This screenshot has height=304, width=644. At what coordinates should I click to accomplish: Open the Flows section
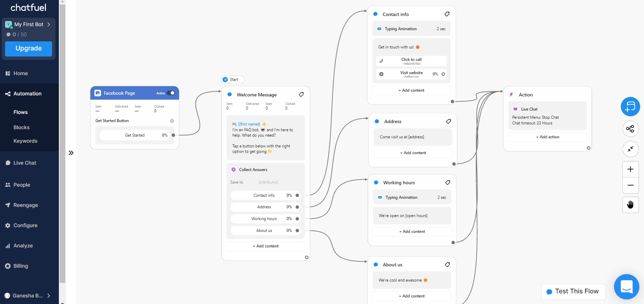tap(21, 112)
